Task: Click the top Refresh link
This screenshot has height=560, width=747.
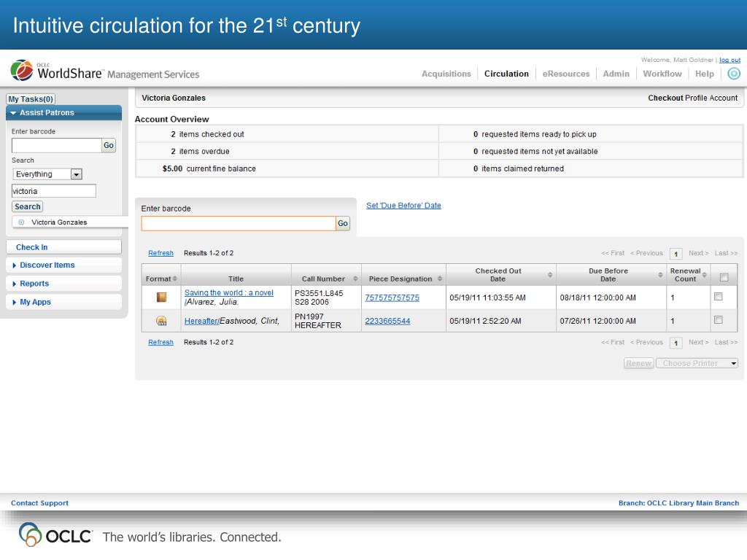Action: pos(160,253)
